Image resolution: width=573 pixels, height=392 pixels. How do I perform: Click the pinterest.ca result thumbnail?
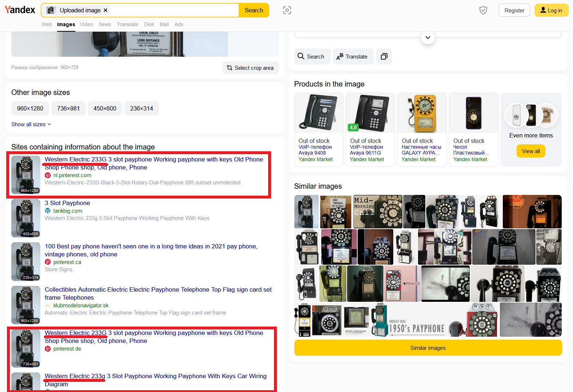(x=26, y=261)
